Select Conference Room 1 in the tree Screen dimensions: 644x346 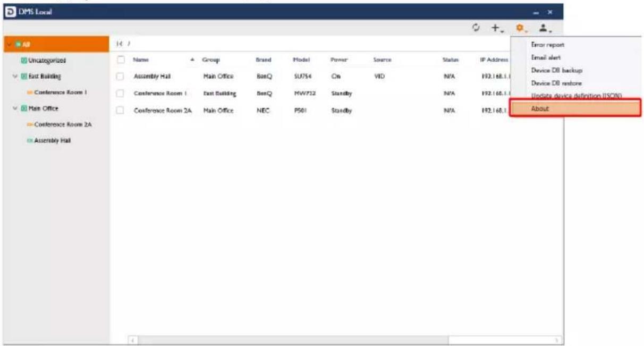click(x=60, y=92)
